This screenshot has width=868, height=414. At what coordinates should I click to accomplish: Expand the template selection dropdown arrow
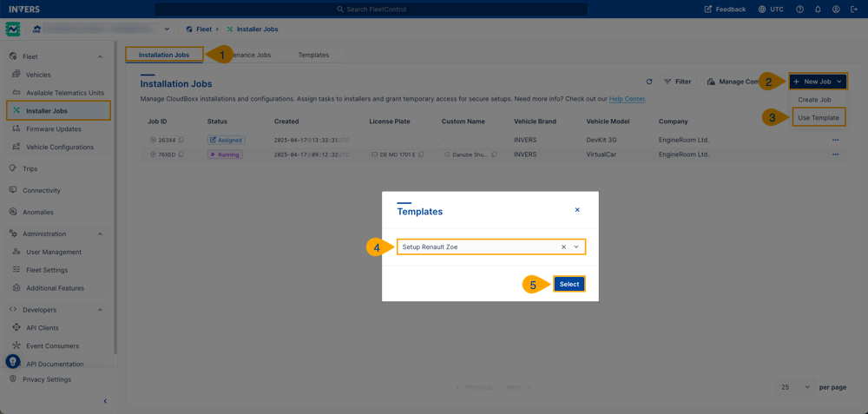576,247
